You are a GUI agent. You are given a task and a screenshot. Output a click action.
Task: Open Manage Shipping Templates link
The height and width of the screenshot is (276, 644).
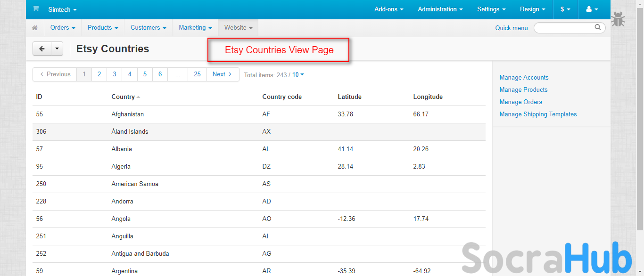click(538, 114)
